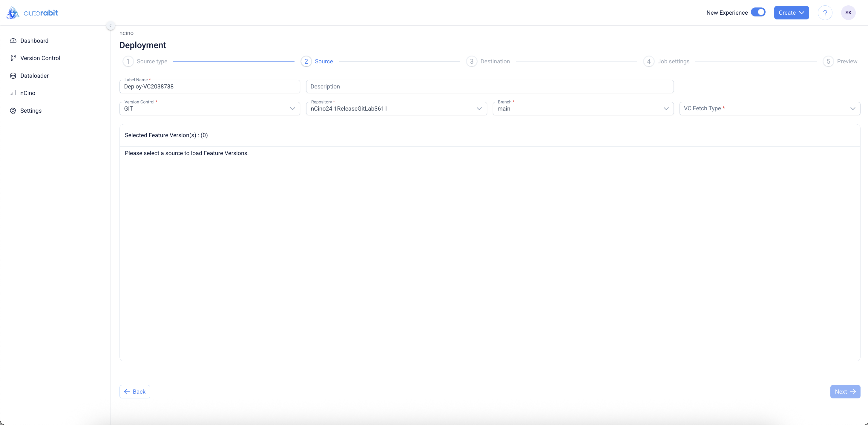Click the Settings gear icon
The image size is (868, 425).
pos(13,111)
